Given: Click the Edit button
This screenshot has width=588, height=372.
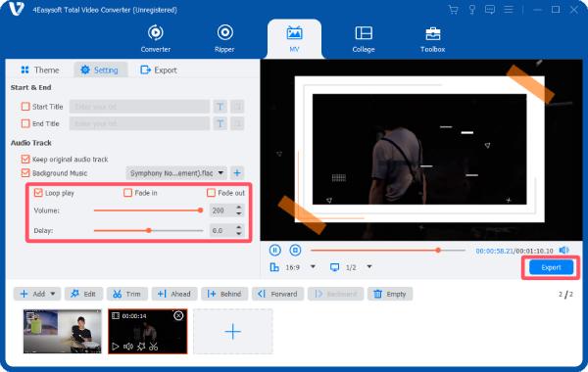Looking at the screenshot, I should click(83, 294).
